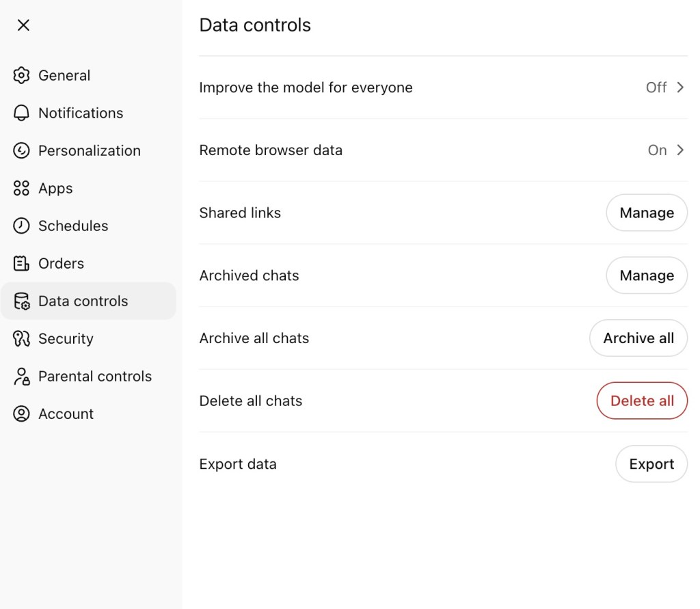This screenshot has height=609, width=700.
Task: Click the Schedules clock icon
Action: (22, 226)
